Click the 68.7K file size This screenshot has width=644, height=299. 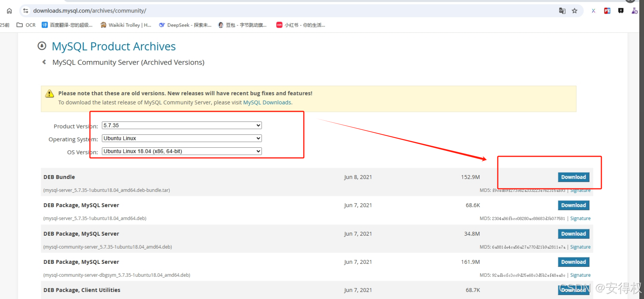[x=473, y=290]
